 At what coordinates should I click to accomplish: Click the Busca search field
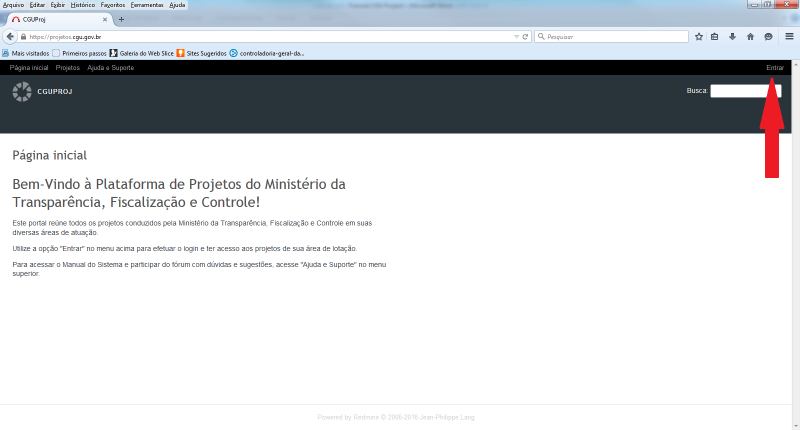tap(745, 91)
